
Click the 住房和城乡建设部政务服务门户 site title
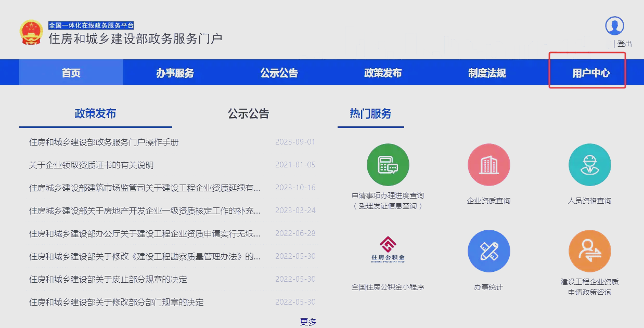135,38
